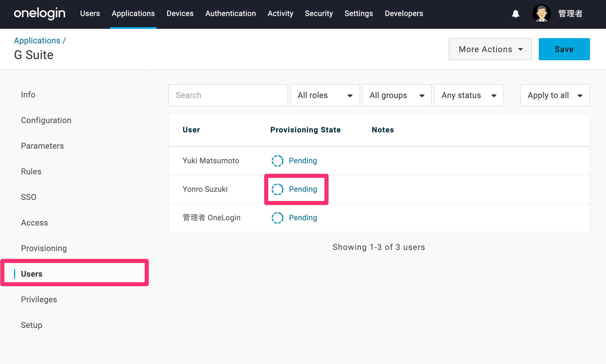The image size is (606, 364).
Task: Open the Any status filter dropdown
Action: 469,95
